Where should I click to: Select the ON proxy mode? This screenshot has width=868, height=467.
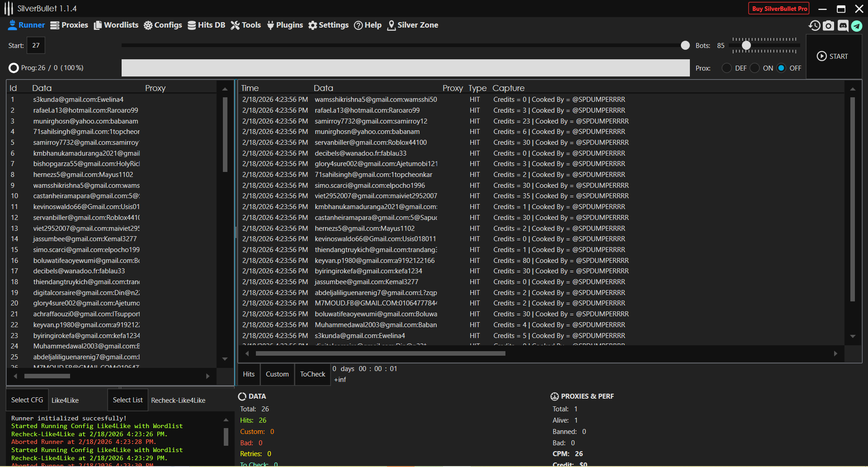point(755,68)
